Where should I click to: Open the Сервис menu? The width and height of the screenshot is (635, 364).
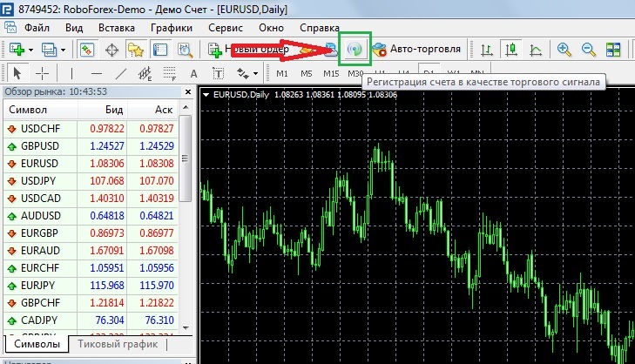coord(225,27)
